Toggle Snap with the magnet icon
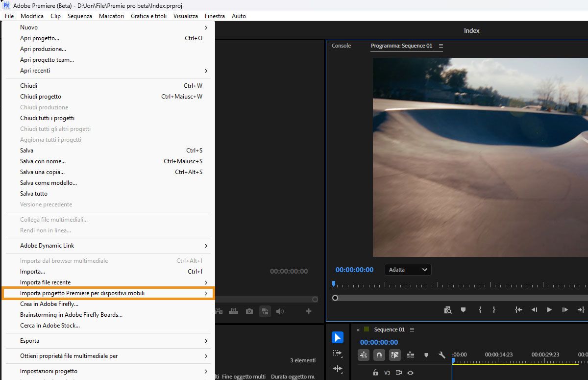 (x=379, y=355)
